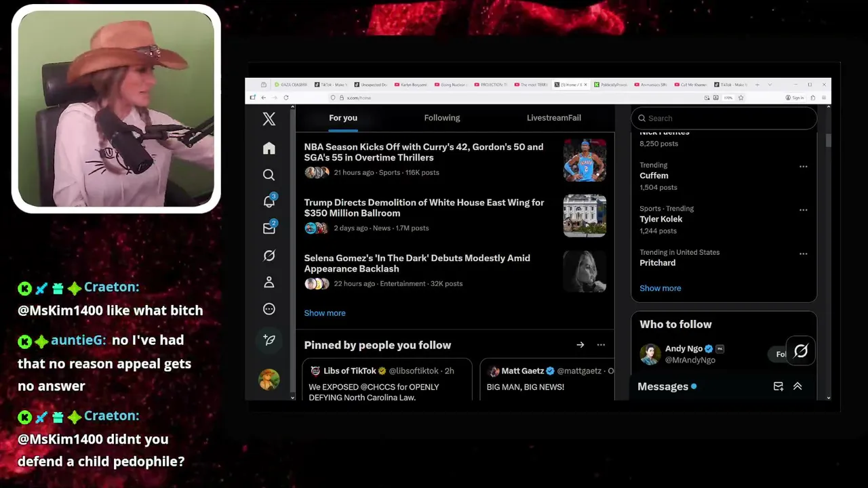Switch to Karlyn Borysenko browser tab
Screen dimensions: 868x488
[410, 85]
